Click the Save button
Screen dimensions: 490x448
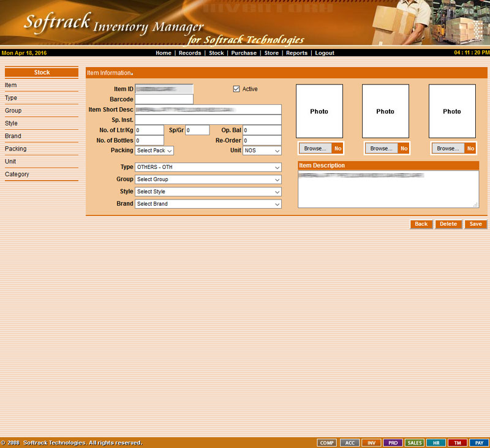[476, 224]
